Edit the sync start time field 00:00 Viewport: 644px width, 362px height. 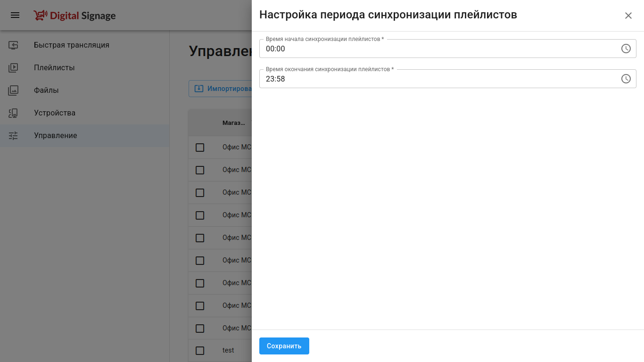(438, 49)
